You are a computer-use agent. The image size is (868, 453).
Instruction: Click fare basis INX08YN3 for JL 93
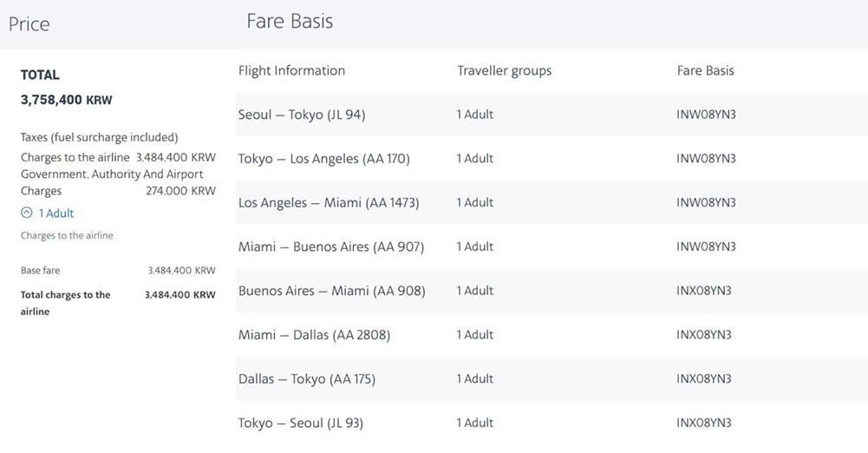click(703, 423)
